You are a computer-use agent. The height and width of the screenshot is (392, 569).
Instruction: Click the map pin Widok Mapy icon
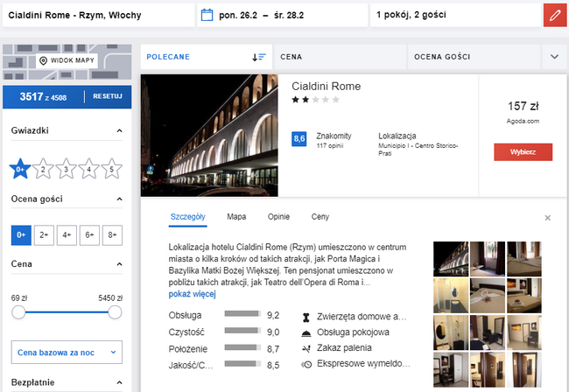pos(43,60)
